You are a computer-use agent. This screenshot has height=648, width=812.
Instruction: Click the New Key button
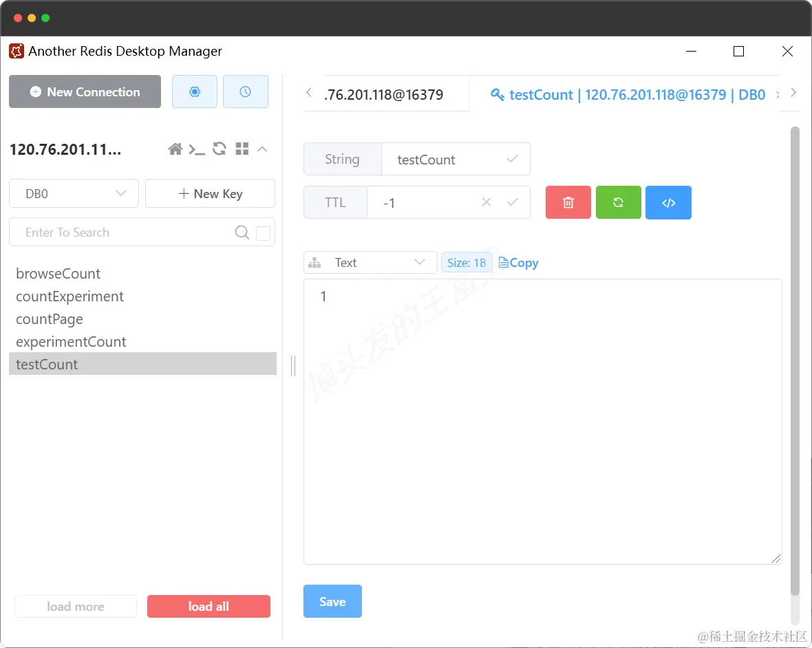tap(211, 193)
